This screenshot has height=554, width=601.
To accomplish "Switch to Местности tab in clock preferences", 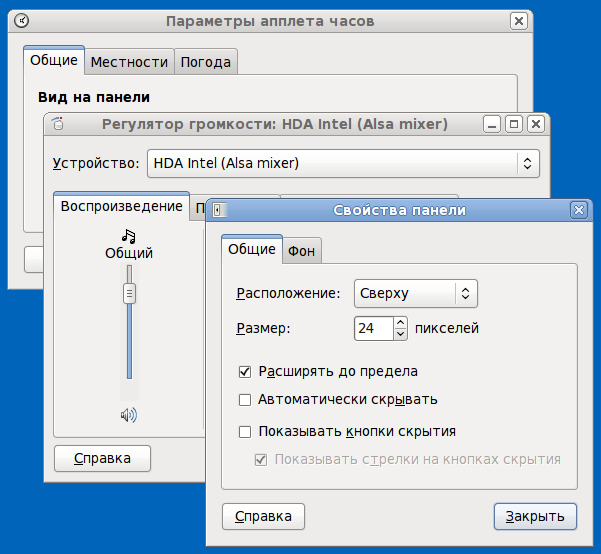I will [129, 62].
